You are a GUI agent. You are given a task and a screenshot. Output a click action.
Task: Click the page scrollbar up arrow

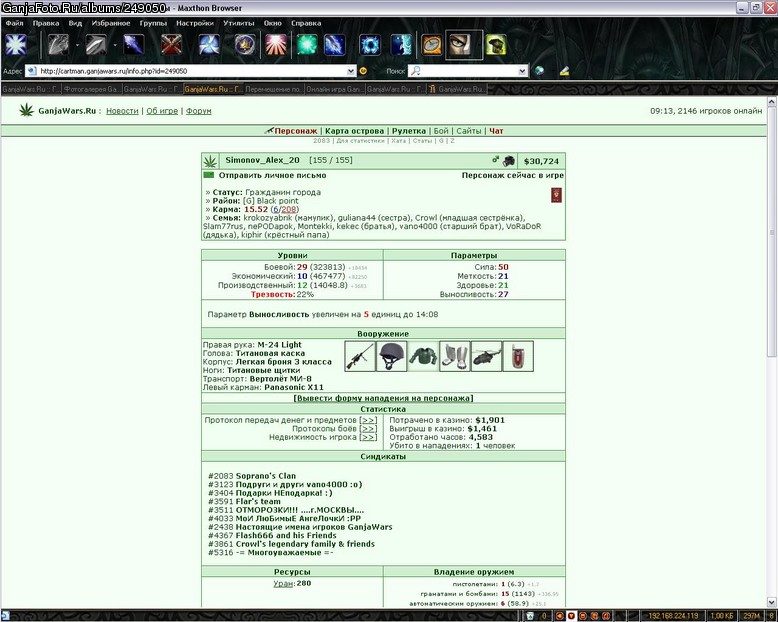tap(772, 102)
